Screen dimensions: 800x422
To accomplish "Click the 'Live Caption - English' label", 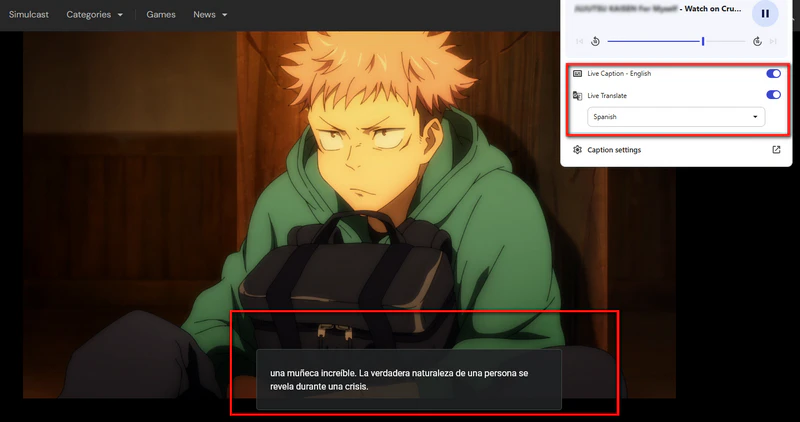I will (x=619, y=73).
